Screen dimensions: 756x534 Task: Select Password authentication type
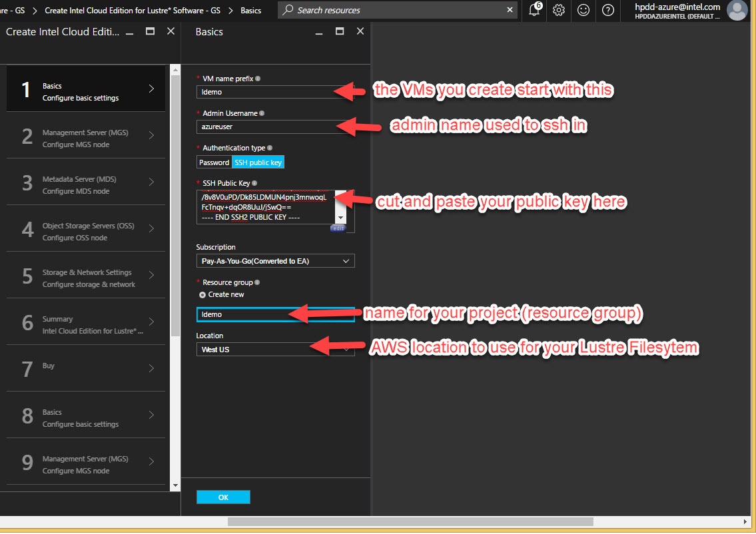(x=214, y=162)
